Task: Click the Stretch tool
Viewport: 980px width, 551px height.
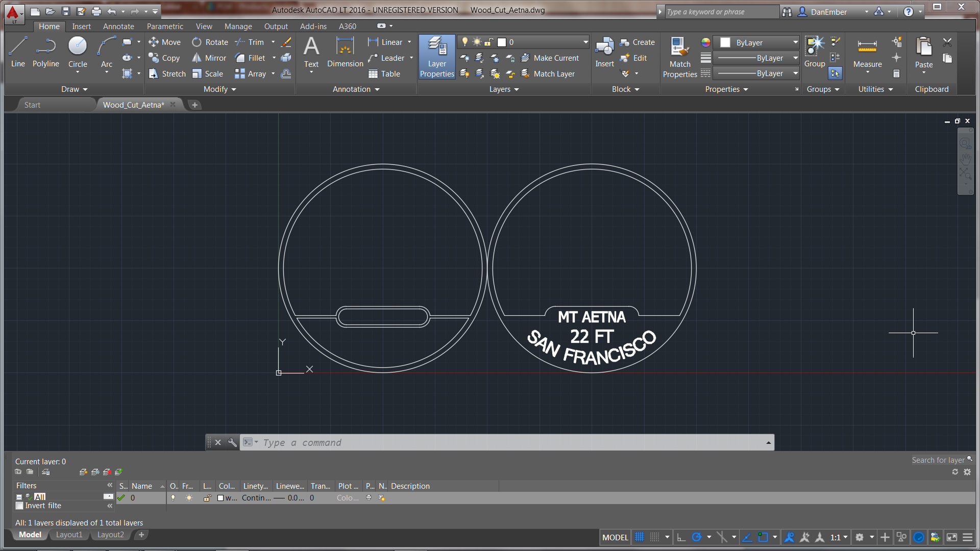Action: pos(167,74)
